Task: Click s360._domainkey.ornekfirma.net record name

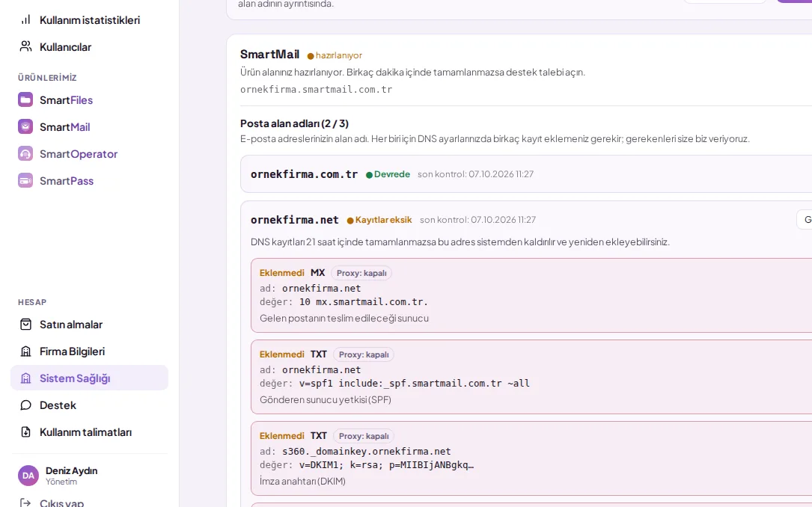Action: (366, 451)
